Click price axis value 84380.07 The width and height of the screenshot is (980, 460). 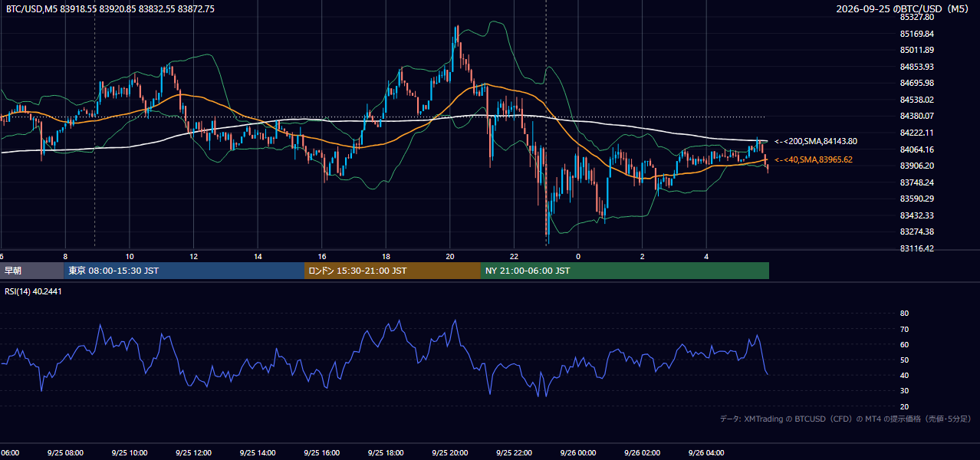pyautogui.click(x=917, y=116)
